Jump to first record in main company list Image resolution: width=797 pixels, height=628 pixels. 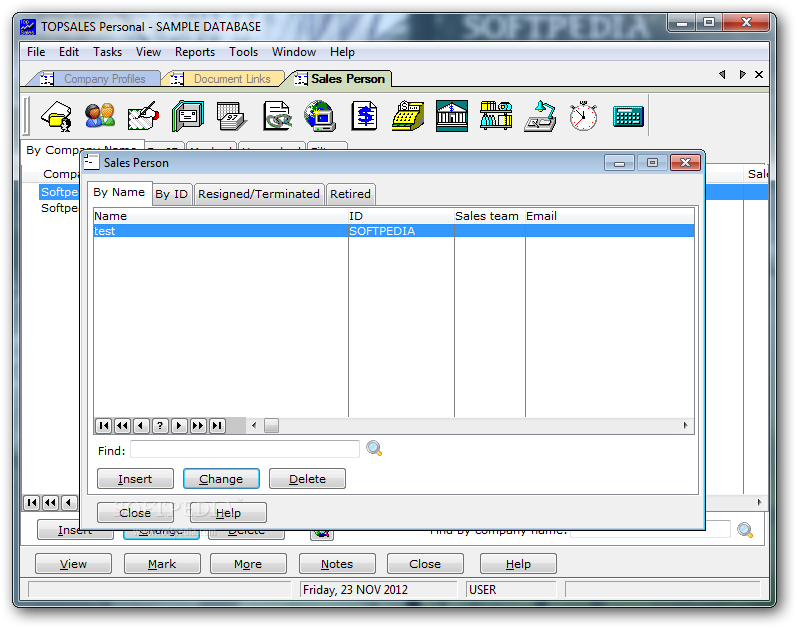tap(32, 503)
